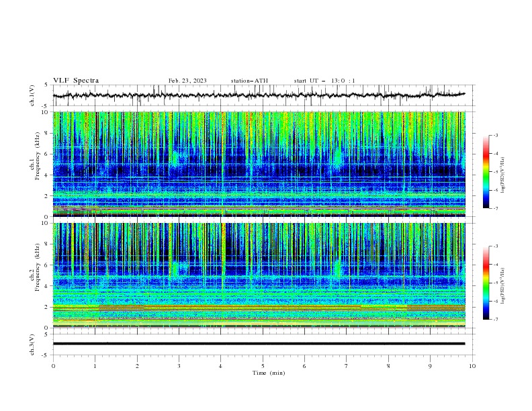Click the ch.2 PSD color scale bar
The image size is (532, 411).
pyautogui.click(x=486, y=283)
